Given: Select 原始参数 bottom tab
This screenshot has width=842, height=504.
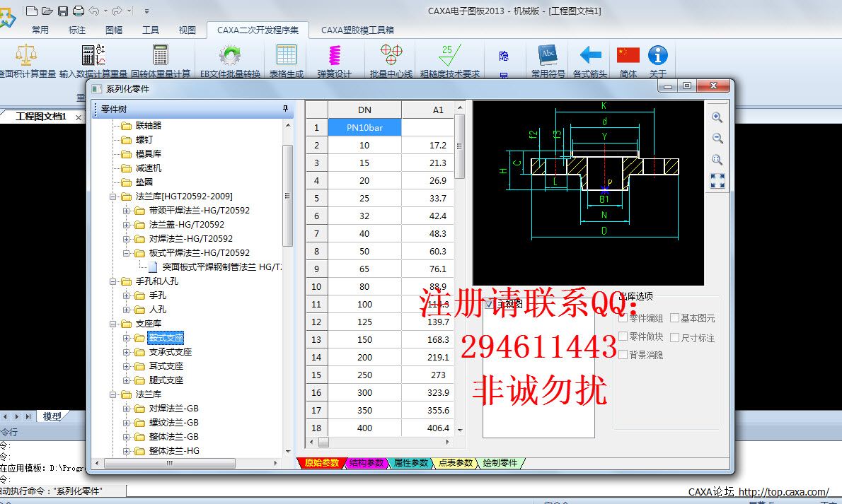Looking at the screenshot, I should [321, 463].
